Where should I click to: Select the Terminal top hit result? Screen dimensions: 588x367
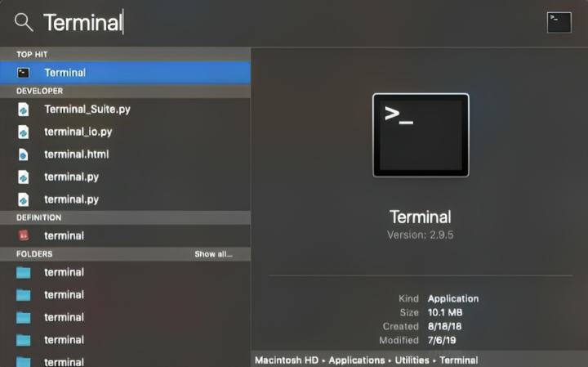[125, 73]
